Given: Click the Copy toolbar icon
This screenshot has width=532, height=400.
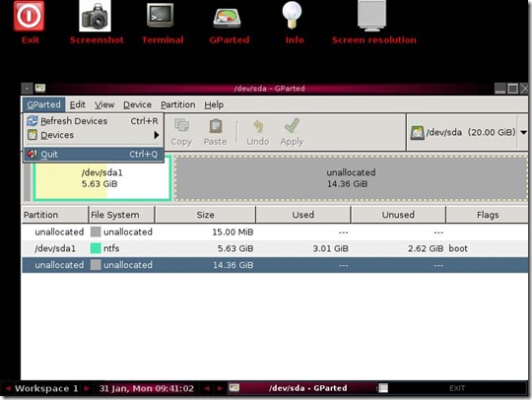Looking at the screenshot, I should tap(181, 125).
